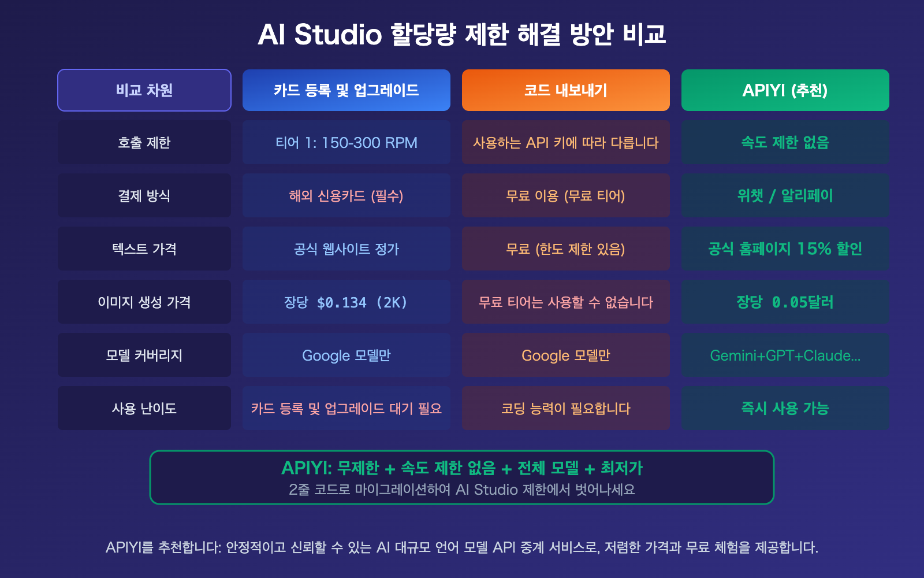The height and width of the screenshot is (578, 924).
Task: Select the 호출 제한 row label
Action: click(144, 143)
